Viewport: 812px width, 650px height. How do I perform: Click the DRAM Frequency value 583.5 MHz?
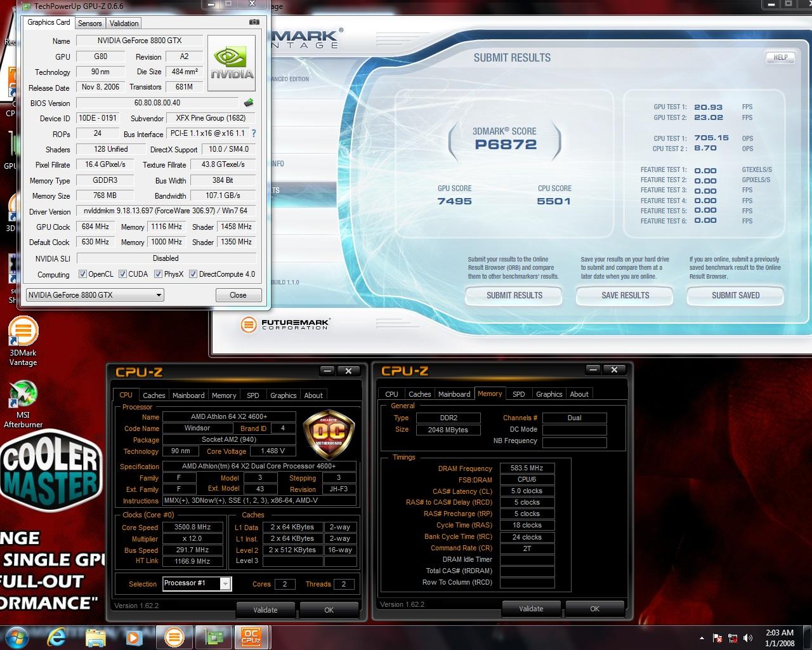point(527,468)
